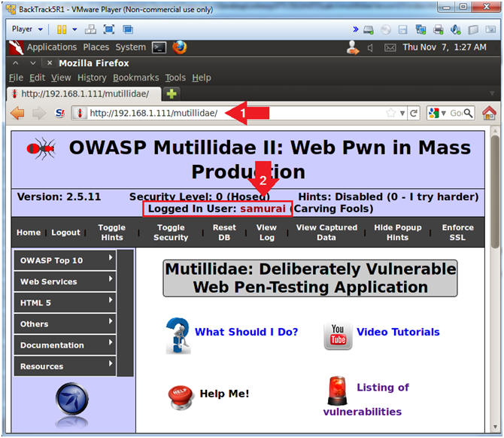This screenshot has width=504, height=438.
Task: Open What Should I Do? link
Action: [x=246, y=332]
